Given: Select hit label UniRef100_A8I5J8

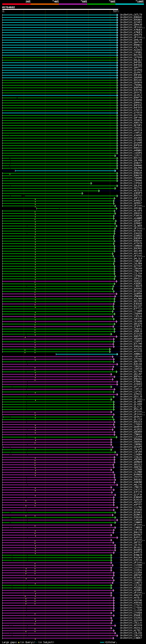Looking at the screenshot, I should click(131, 191).
